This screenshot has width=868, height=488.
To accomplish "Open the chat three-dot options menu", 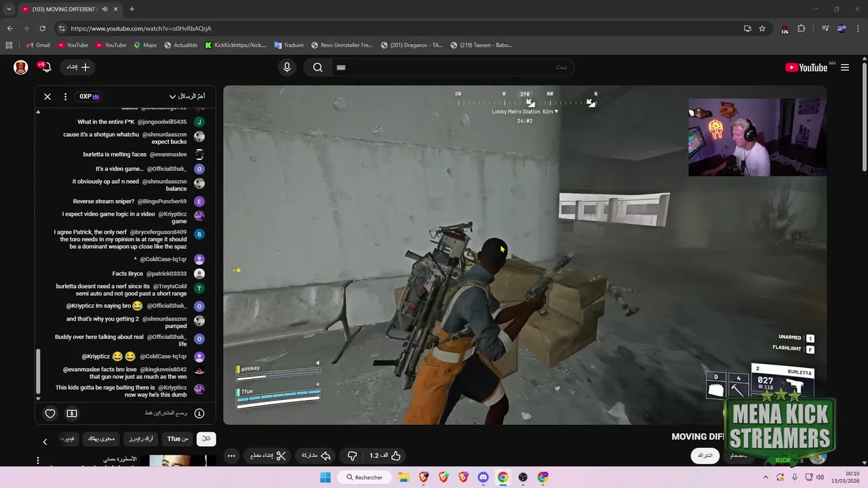I will coord(65,96).
